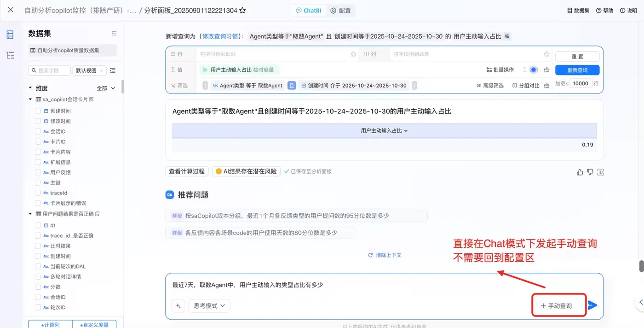This screenshot has width=644, height=328.
Task: Switch to the 配置 tab
Action: [340, 11]
